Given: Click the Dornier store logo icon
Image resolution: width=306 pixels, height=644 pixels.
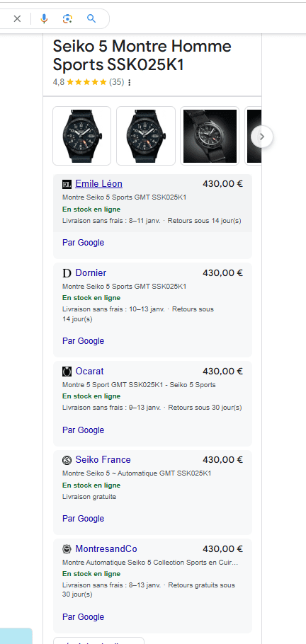Looking at the screenshot, I should [67, 273].
